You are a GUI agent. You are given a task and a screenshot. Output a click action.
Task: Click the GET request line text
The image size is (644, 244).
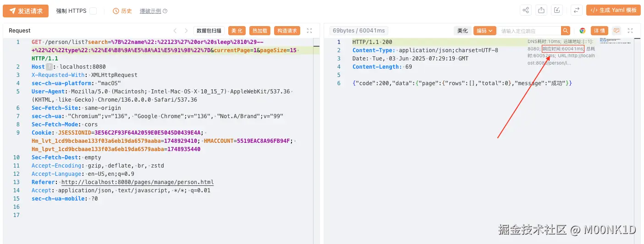[x=165, y=50]
